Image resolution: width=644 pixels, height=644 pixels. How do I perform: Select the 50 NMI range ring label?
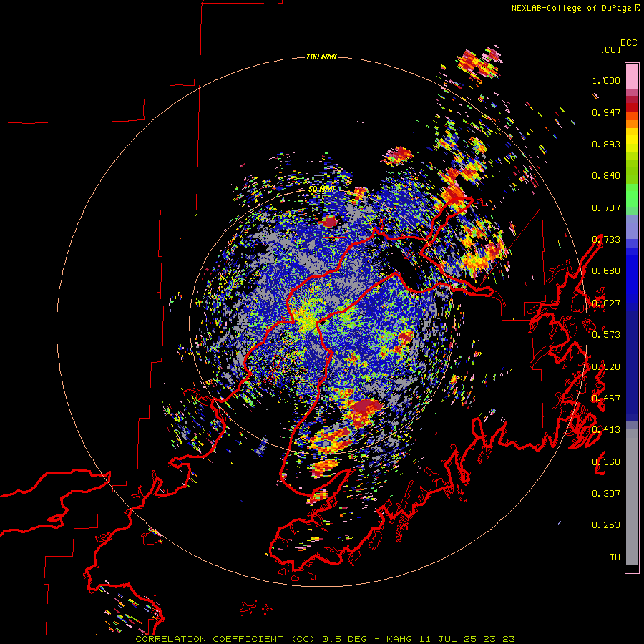321,190
